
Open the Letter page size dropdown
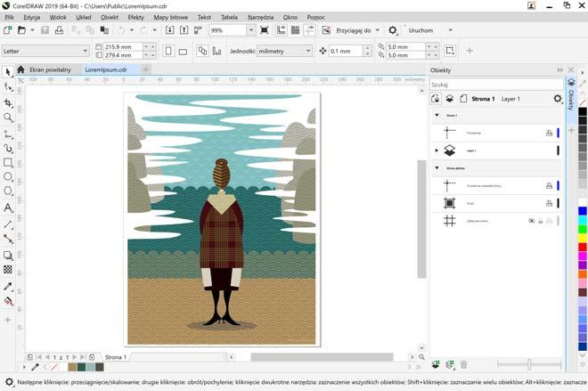click(x=85, y=51)
